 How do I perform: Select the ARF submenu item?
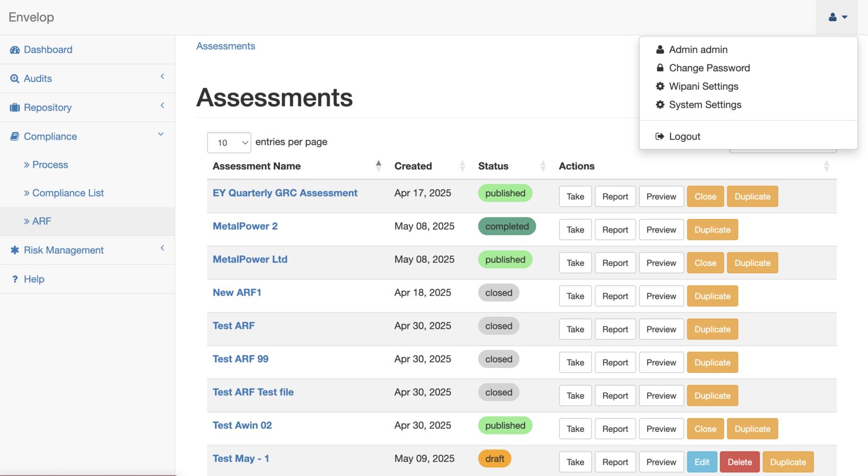click(87, 221)
